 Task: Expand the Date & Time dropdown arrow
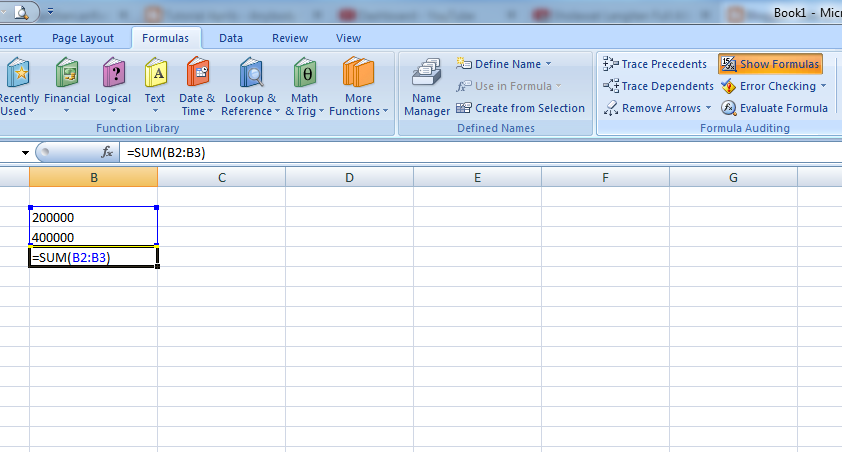(x=210, y=112)
